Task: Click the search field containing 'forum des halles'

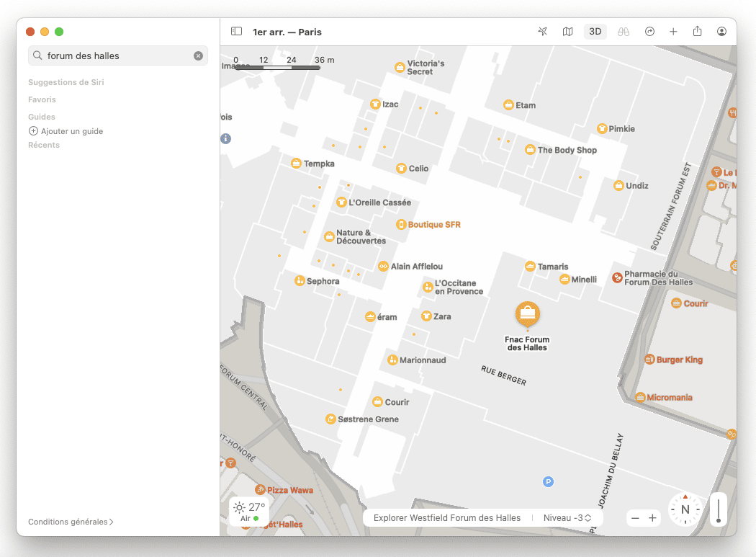Action: click(118, 56)
